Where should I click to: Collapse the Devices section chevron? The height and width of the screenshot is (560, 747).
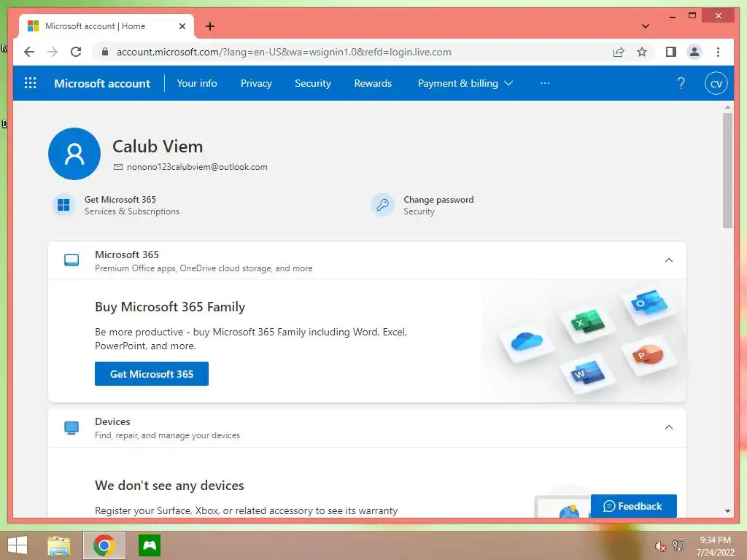pyautogui.click(x=669, y=427)
